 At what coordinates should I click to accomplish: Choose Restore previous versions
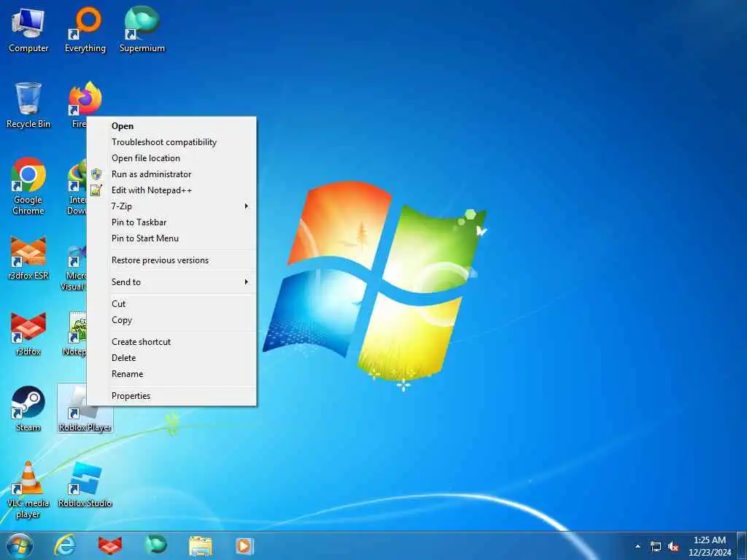171,260
